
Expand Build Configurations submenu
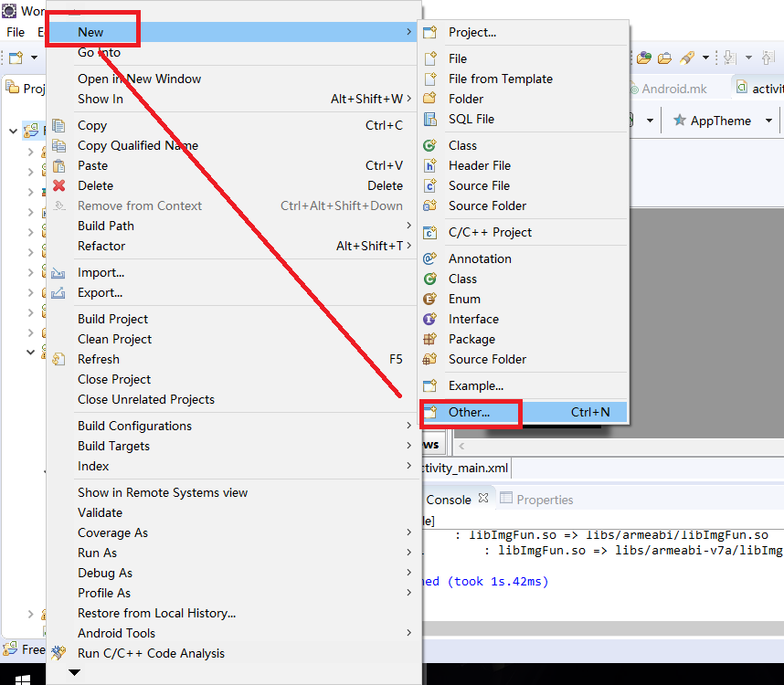[x=233, y=426]
